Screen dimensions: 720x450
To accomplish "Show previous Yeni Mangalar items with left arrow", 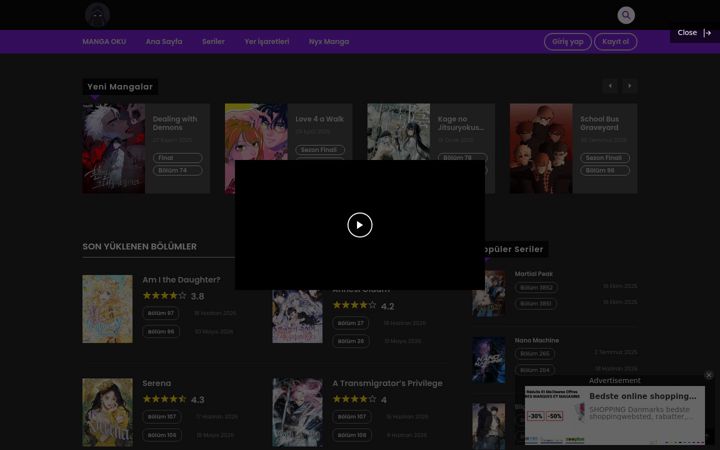I will [x=610, y=86].
